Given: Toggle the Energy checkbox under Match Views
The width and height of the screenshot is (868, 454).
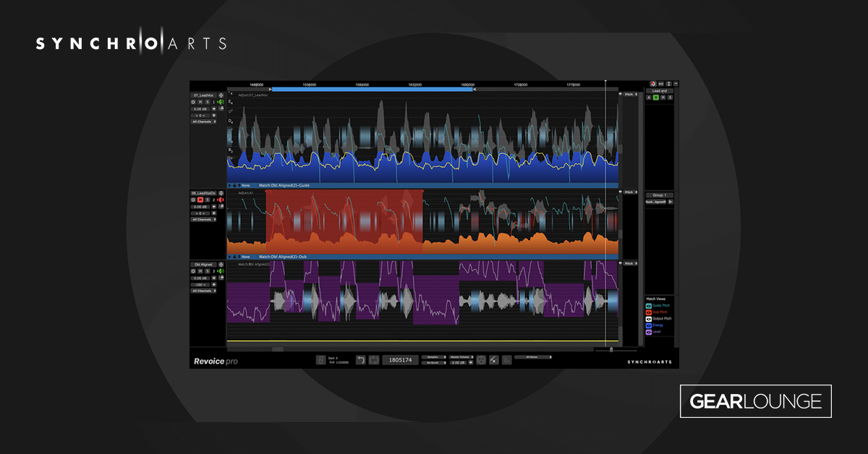Looking at the screenshot, I should [649, 325].
